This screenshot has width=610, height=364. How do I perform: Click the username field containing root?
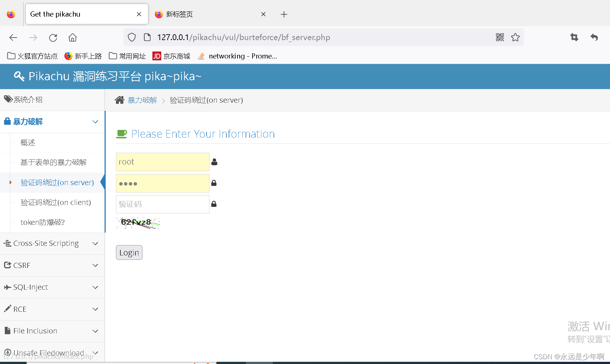(163, 162)
